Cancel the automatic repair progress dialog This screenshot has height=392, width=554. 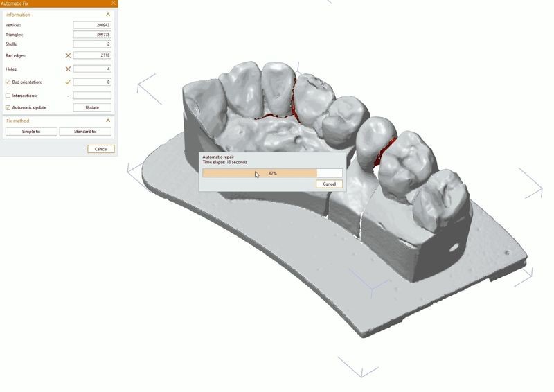tap(329, 184)
